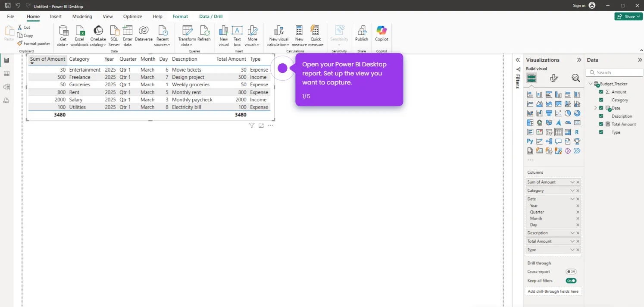This screenshot has width=644, height=307.
Task: Choose the Matrix visual
Action: pos(568,132)
